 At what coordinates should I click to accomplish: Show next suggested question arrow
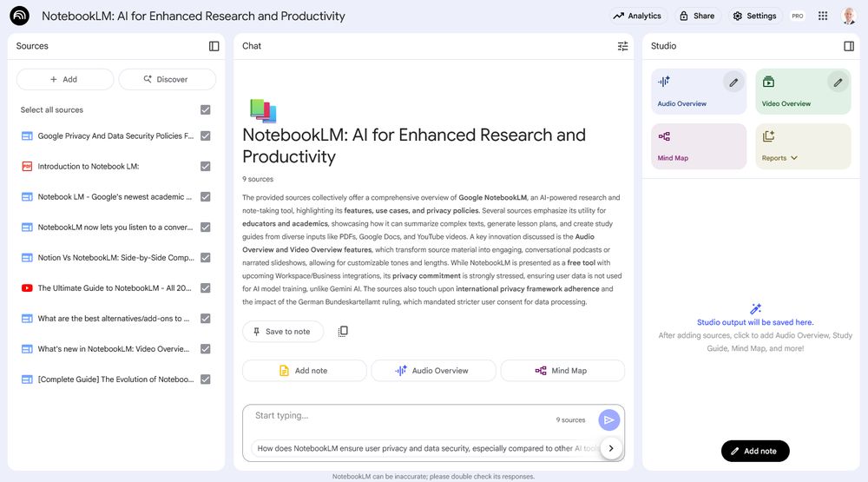(x=610, y=448)
